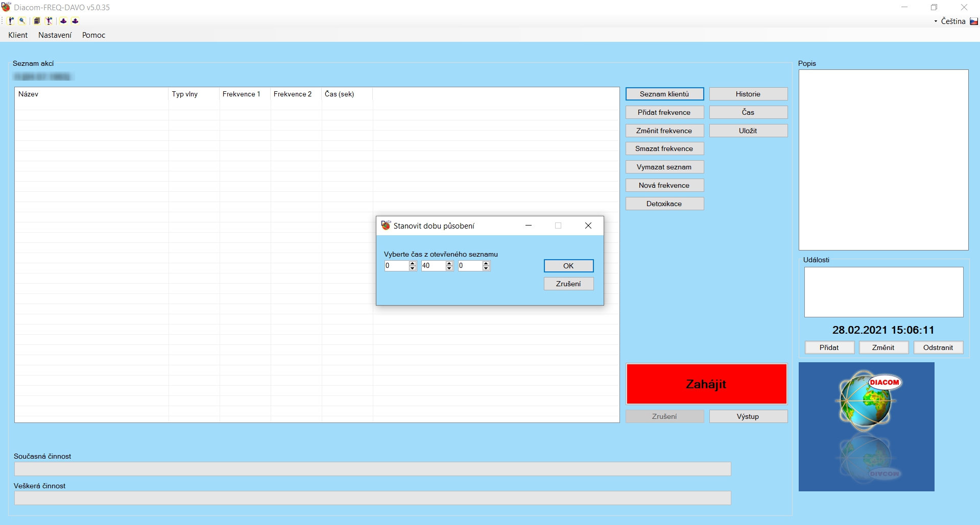
Task: Click the download arrow tray toolbar icon
Action: pyautogui.click(x=63, y=21)
